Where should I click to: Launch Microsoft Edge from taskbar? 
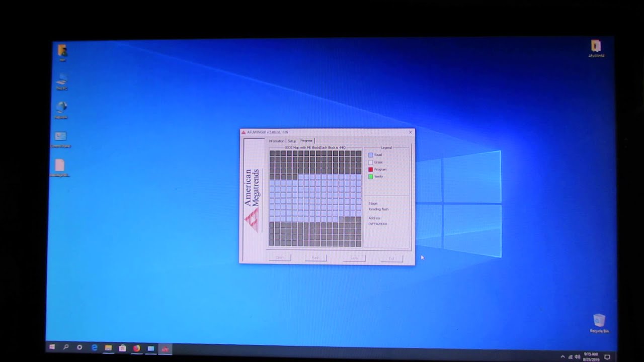click(94, 348)
